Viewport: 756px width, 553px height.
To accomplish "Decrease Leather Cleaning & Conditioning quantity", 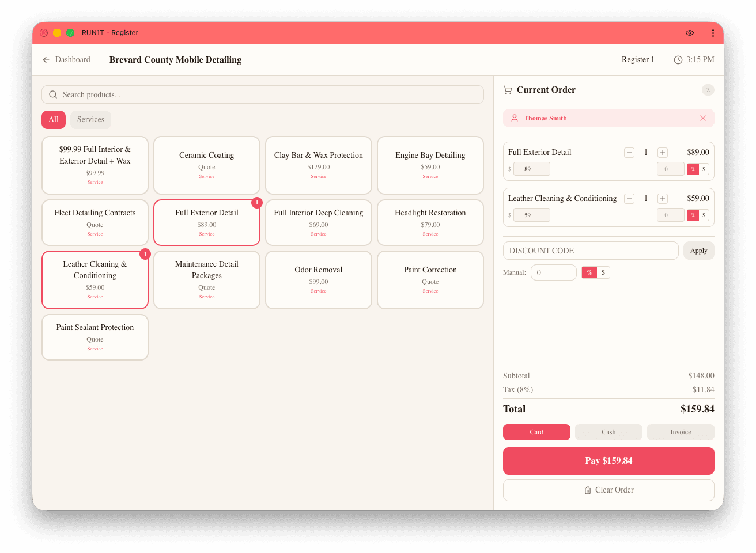I will [x=629, y=199].
